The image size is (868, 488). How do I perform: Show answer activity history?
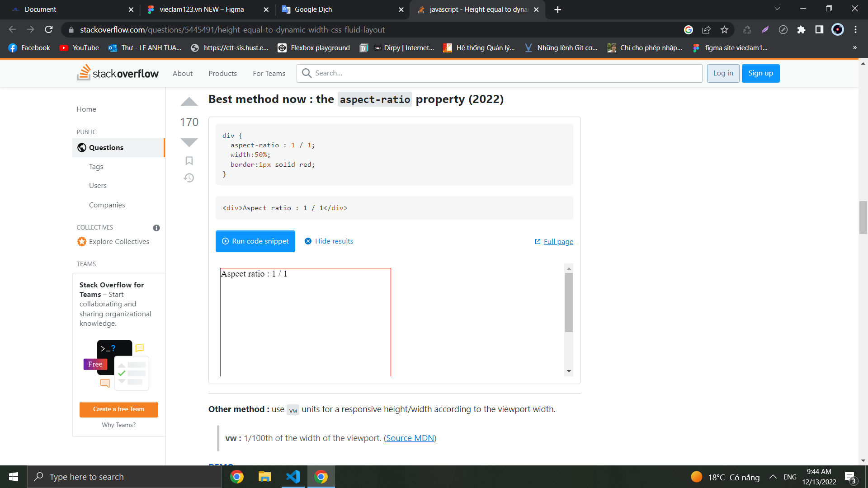(x=189, y=178)
